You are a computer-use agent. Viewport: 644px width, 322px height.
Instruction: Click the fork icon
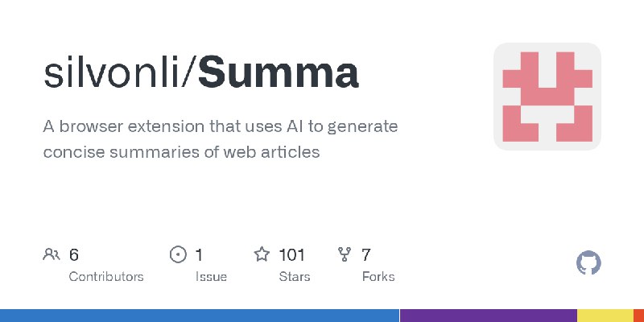pos(345,255)
